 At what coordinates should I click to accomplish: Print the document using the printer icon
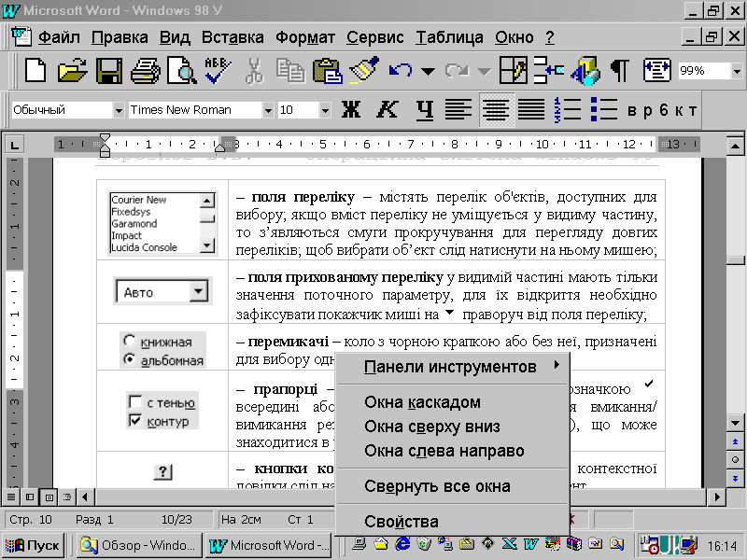click(145, 71)
